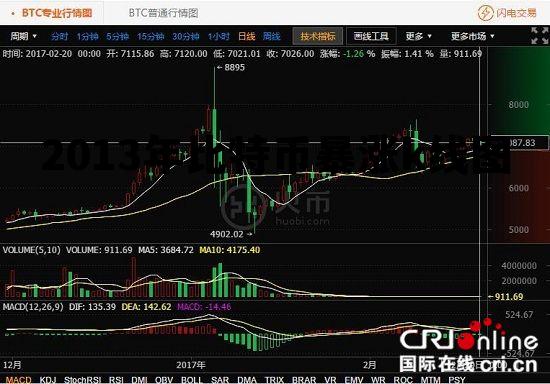Select the 日线 daily chart
The image size is (550, 384).
tap(247, 36)
